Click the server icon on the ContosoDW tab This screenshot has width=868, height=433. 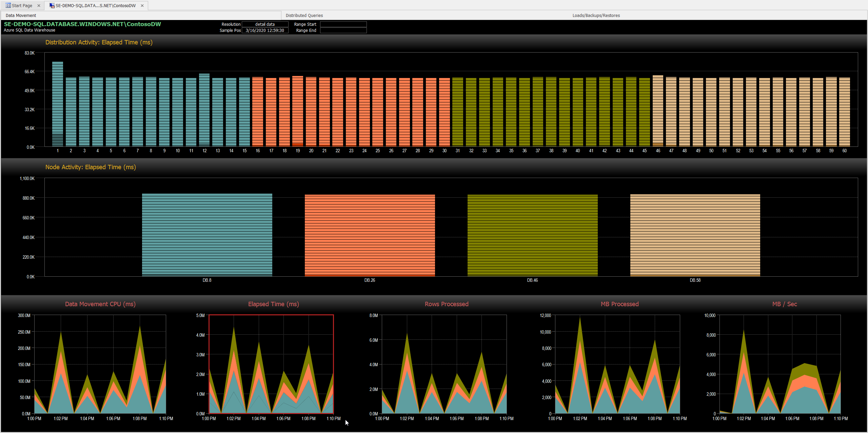click(52, 5)
